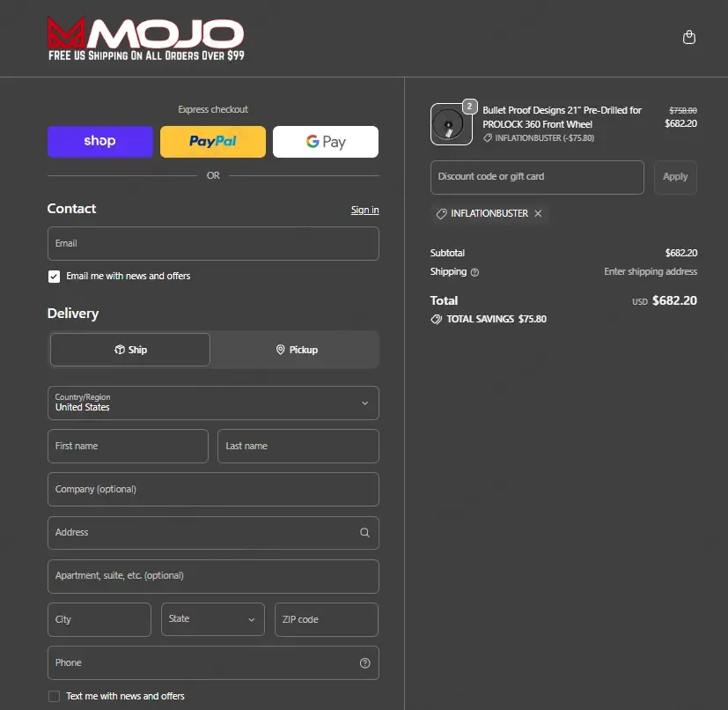Click the TOTAL SAVINGS $75.80 text
The height and width of the screenshot is (710, 728).
point(496,319)
